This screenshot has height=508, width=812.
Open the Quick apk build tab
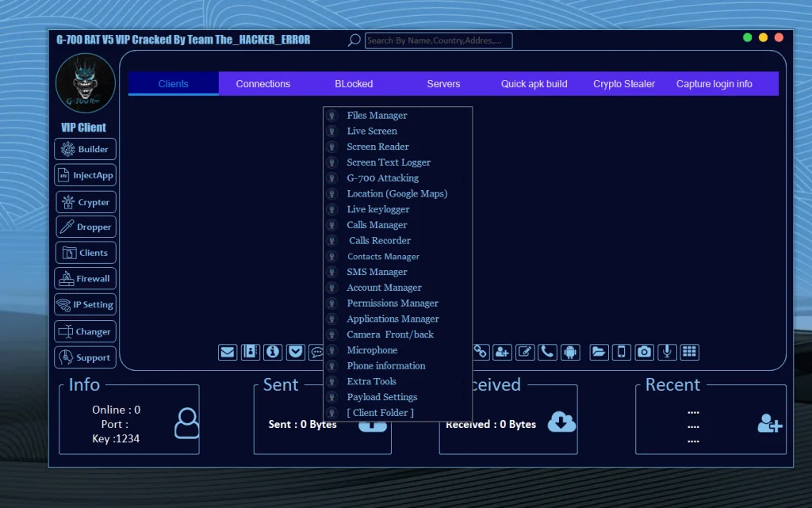point(534,83)
